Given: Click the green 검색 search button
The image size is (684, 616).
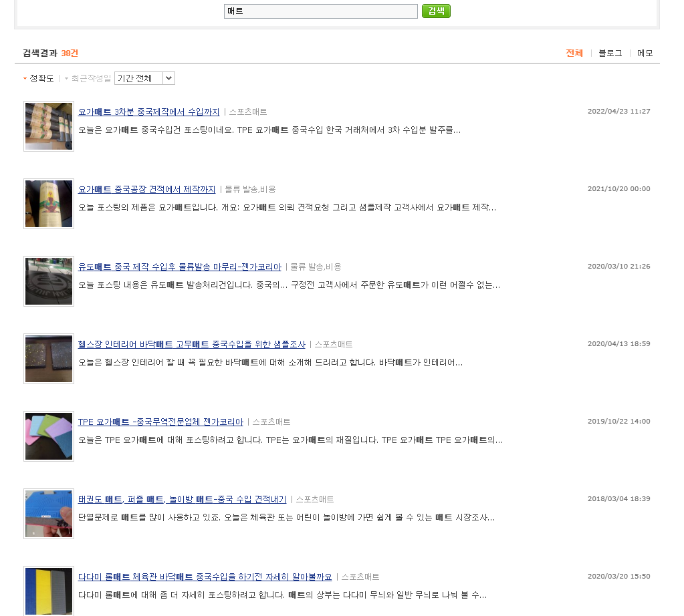Looking at the screenshot, I should [436, 11].
